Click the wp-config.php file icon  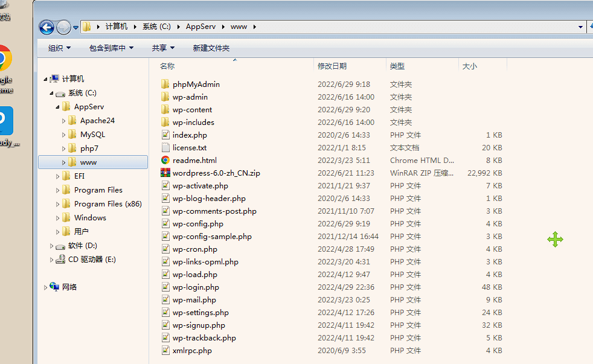point(165,224)
